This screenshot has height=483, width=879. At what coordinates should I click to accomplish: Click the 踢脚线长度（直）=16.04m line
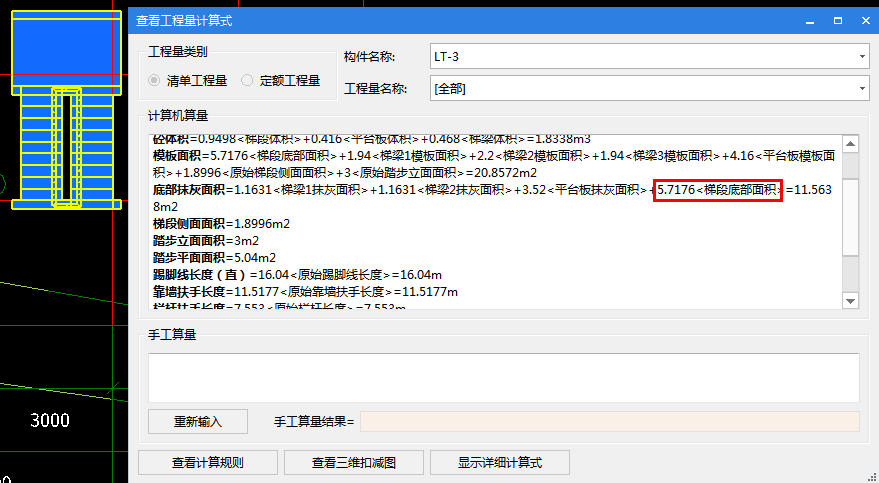297,275
